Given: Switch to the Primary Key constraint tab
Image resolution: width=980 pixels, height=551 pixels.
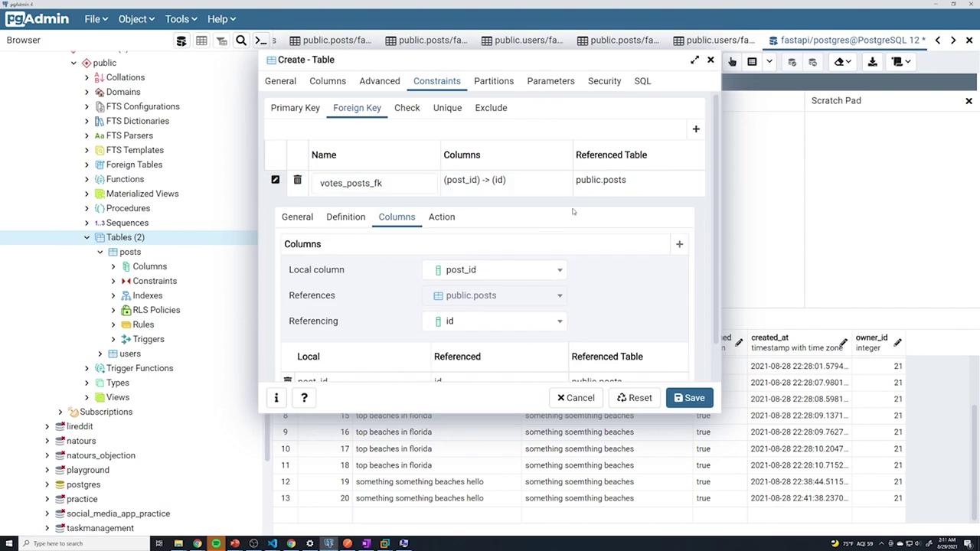Looking at the screenshot, I should [x=296, y=108].
